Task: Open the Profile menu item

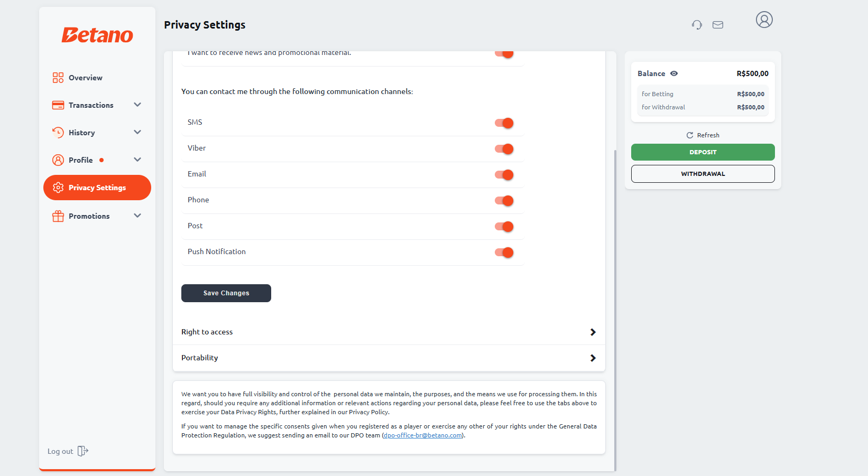Action: tap(80, 160)
